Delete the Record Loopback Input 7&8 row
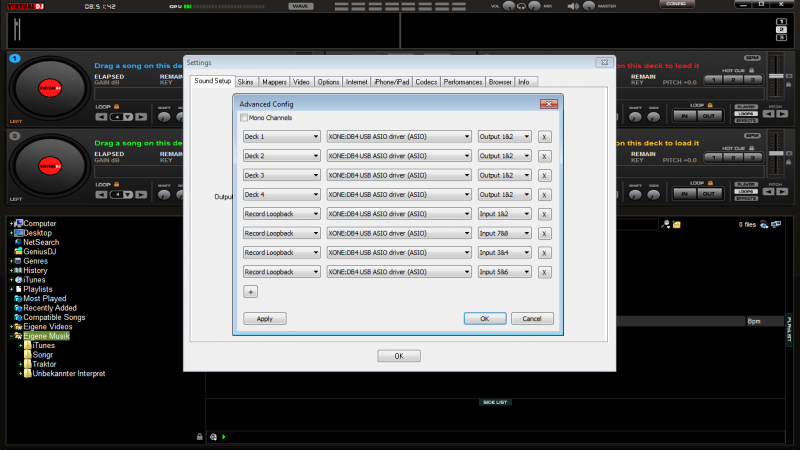The height and width of the screenshot is (450, 800). pos(544,234)
